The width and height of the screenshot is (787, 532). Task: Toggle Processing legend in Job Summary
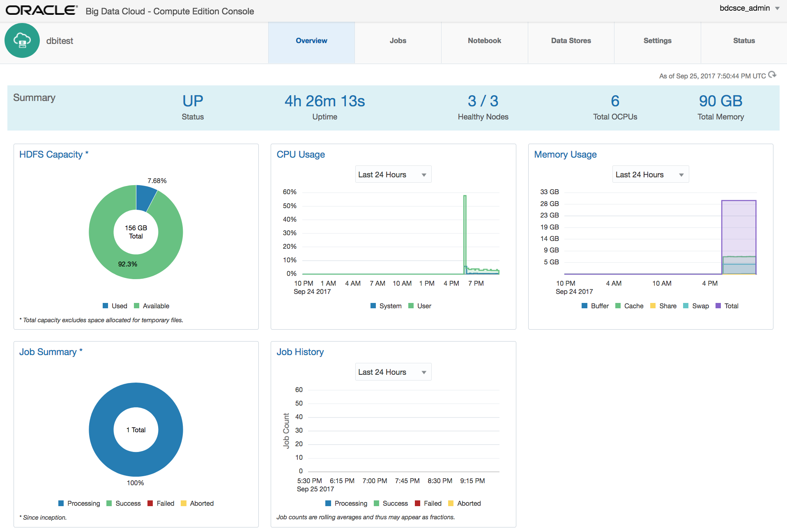79,503
